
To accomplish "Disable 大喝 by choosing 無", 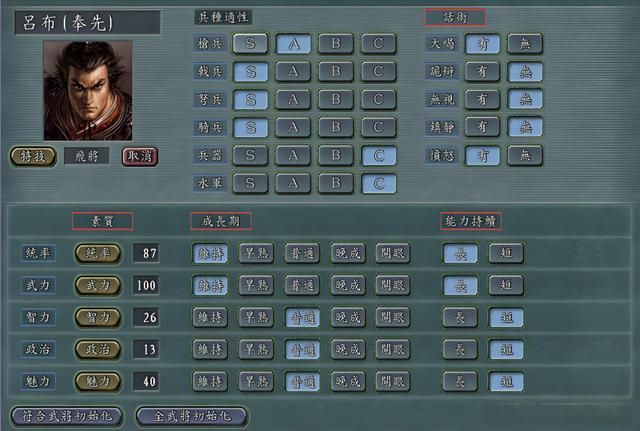I will (524, 43).
